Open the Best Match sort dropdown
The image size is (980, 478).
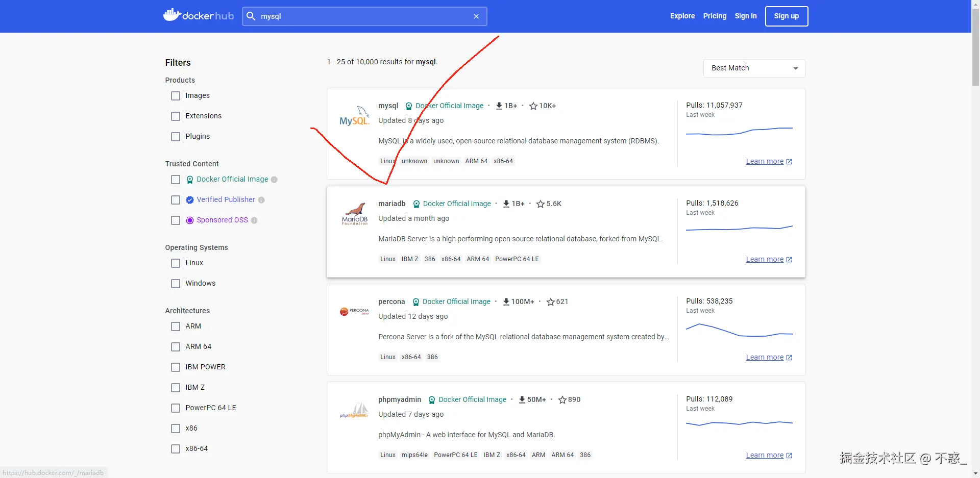coord(754,68)
